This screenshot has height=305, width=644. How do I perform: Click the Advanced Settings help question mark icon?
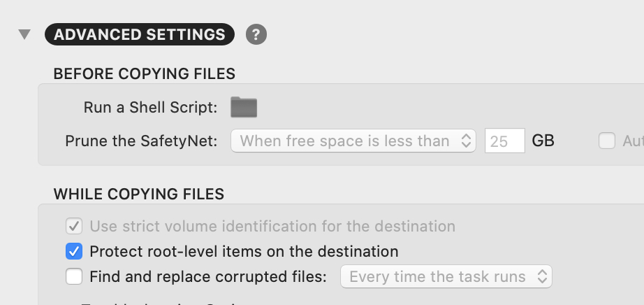[x=256, y=34]
